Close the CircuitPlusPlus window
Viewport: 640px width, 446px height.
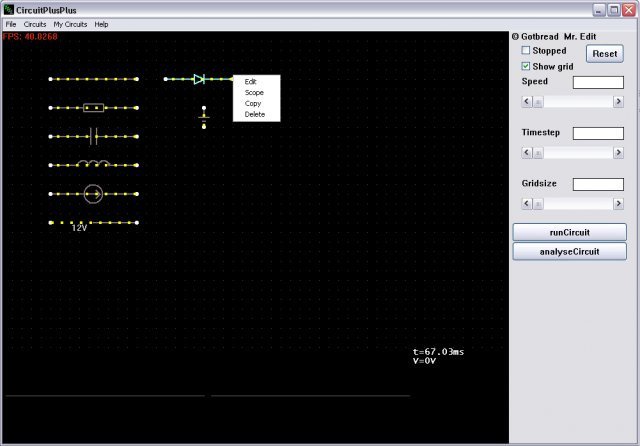(629, 10)
